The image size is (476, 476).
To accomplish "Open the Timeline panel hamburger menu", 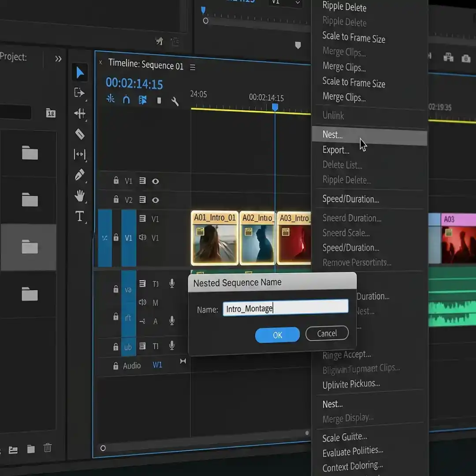I will click(x=193, y=67).
